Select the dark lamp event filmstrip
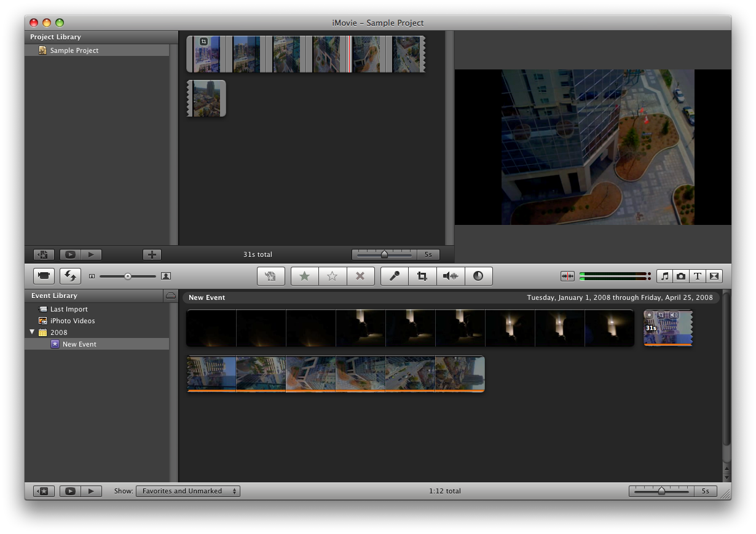 pos(410,328)
